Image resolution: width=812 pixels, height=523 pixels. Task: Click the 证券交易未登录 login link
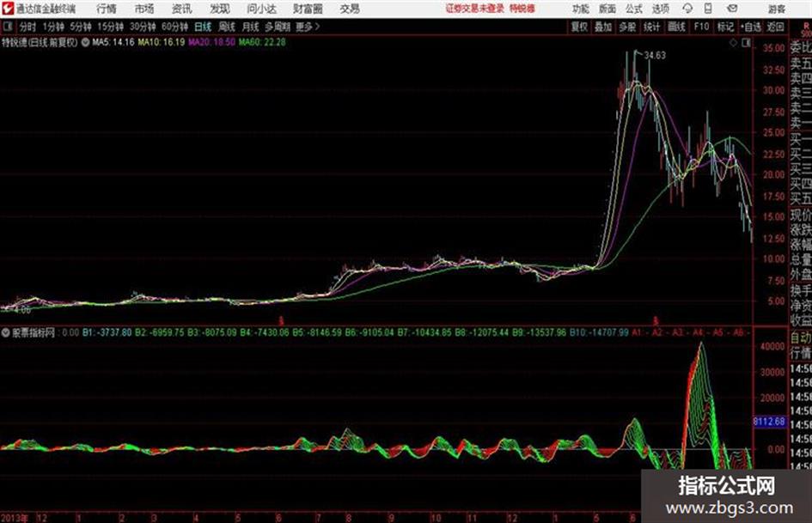pyautogui.click(x=475, y=9)
